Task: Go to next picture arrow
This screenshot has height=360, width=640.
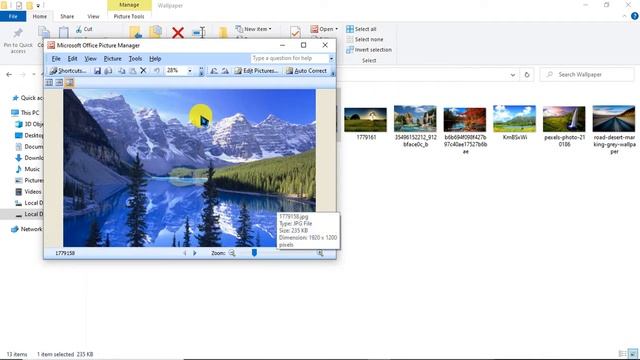Action: tap(195, 253)
